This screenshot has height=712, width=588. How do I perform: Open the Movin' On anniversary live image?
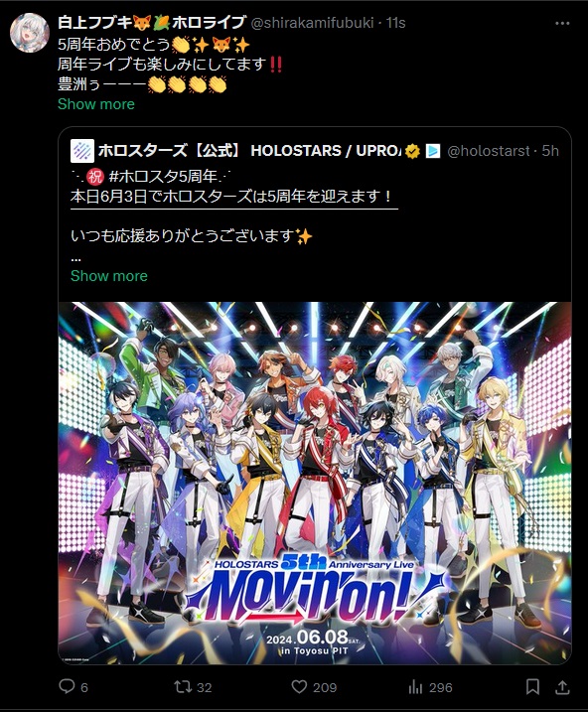pyautogui.click(x=315, y=484)
